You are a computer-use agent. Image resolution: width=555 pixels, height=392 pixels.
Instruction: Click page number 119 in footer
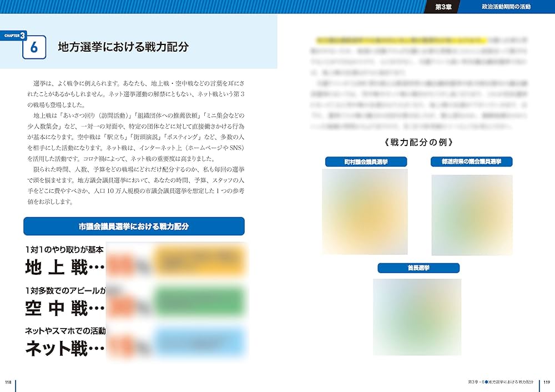[546, 382]
